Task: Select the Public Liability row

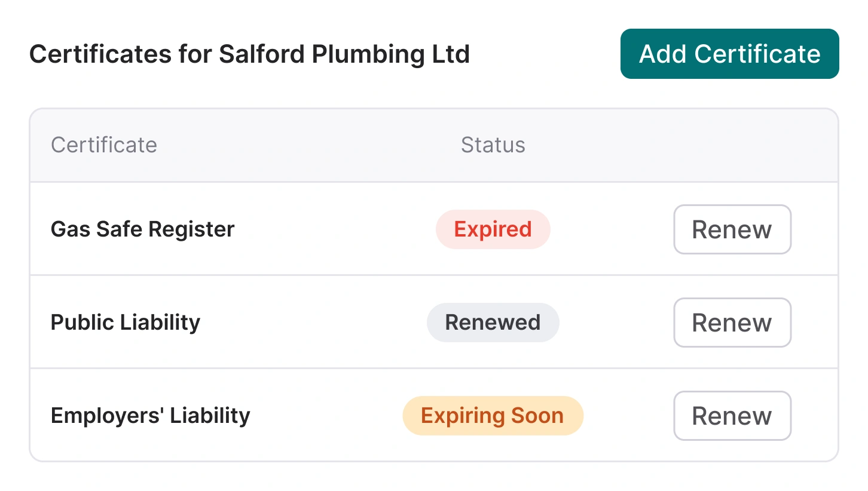Action: coord(359,323)
